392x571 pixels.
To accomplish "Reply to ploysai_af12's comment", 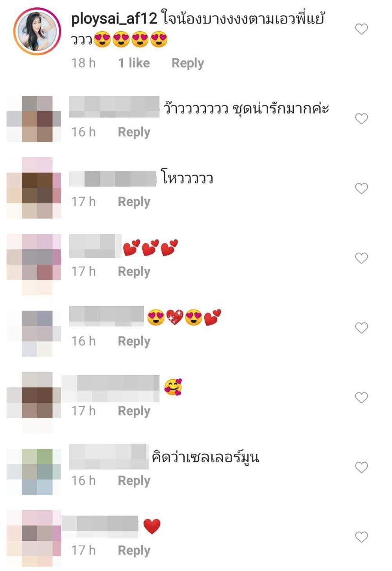I will 188,63.
